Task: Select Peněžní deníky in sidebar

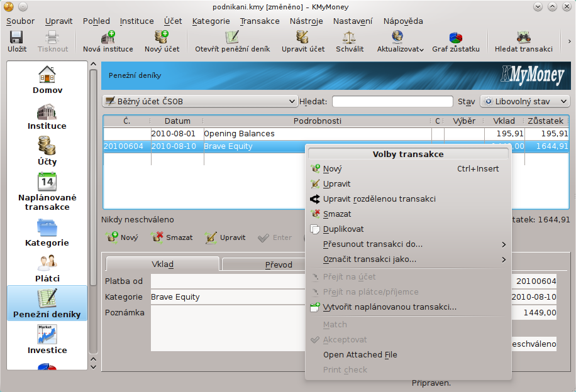Action: click(47, 303)
